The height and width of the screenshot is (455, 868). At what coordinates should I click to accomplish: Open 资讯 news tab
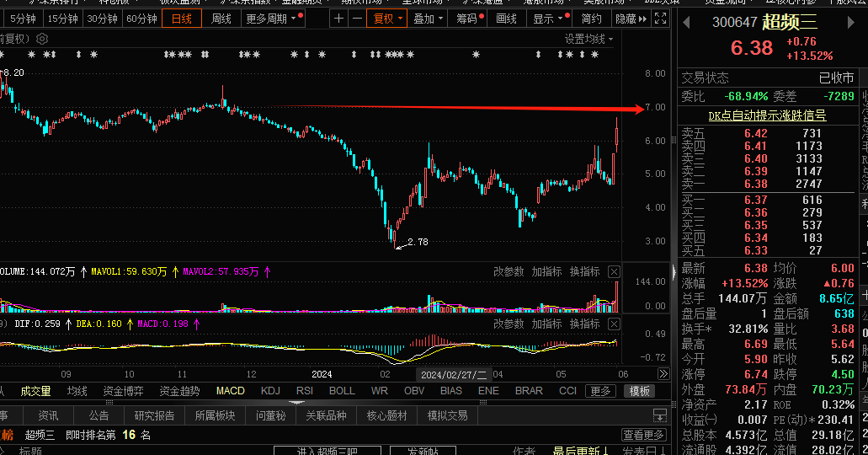pos(48,415)
